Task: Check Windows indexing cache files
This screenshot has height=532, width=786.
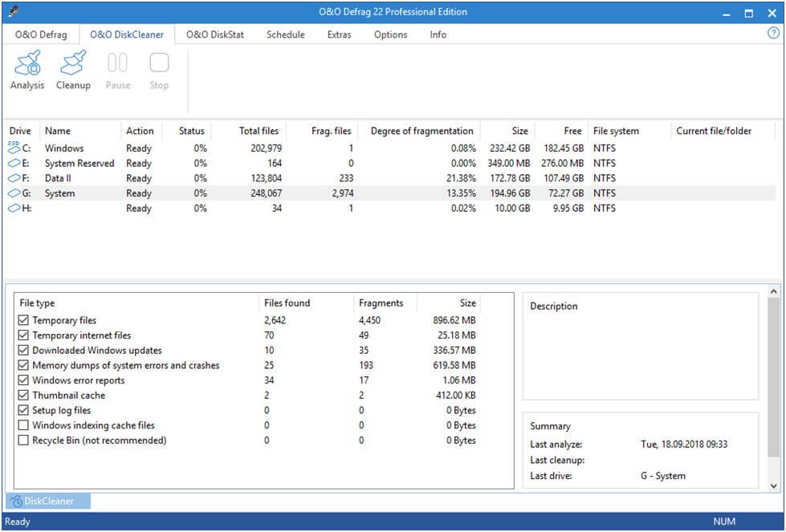Action: point(23,425)
